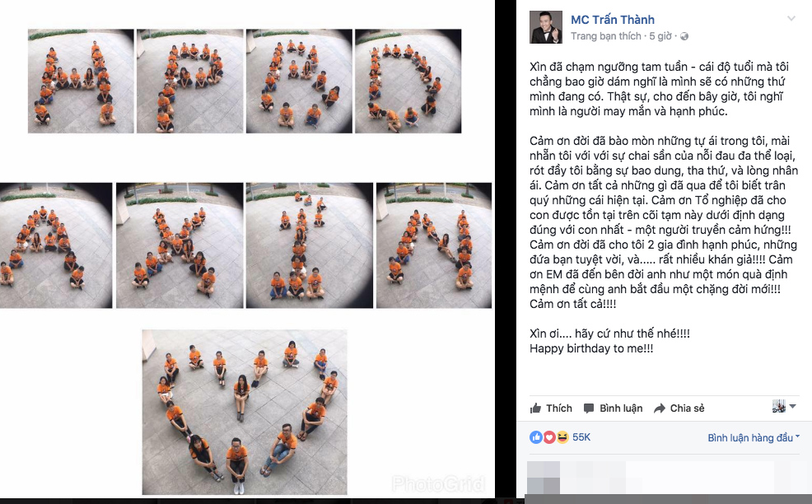Screen dimensions: 812x504
Task: Open the Bình luận hàng đầu sorting dropdown
Action: point(754,437)
